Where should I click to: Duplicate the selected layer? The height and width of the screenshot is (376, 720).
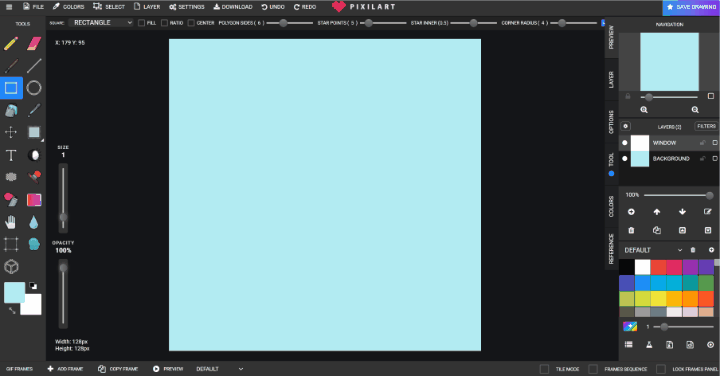[x=657, y=230]
